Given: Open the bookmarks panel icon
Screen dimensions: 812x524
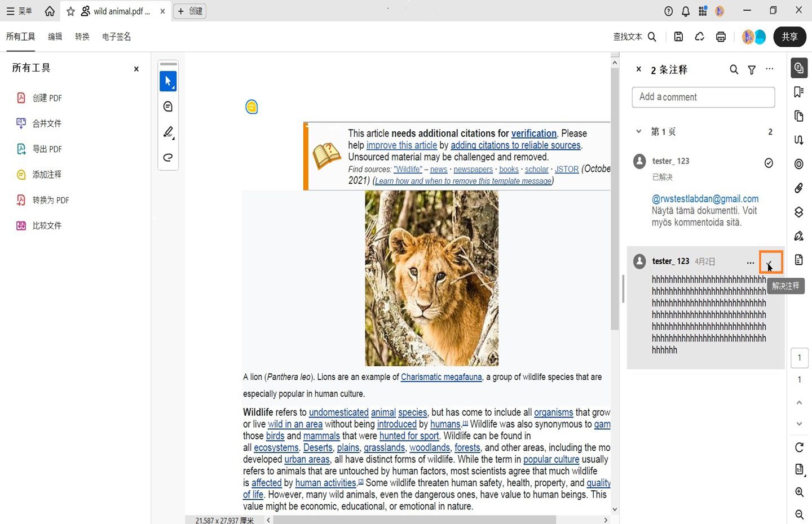Looking at the screenshot, I should pos(799,92).
